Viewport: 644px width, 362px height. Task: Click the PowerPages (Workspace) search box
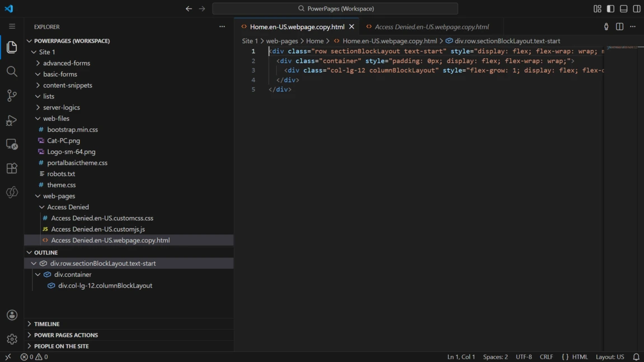(x=335, y=8)
